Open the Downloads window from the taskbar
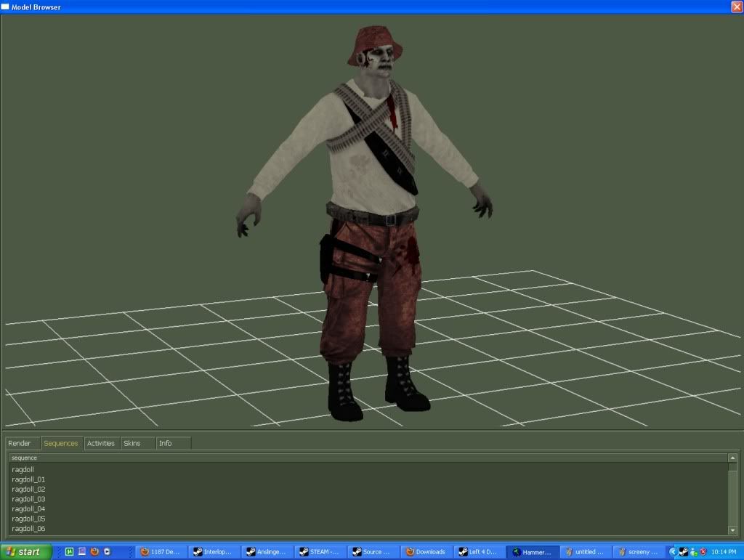The height and width of the screenshot is (560, 744). [x=426, y=552]
